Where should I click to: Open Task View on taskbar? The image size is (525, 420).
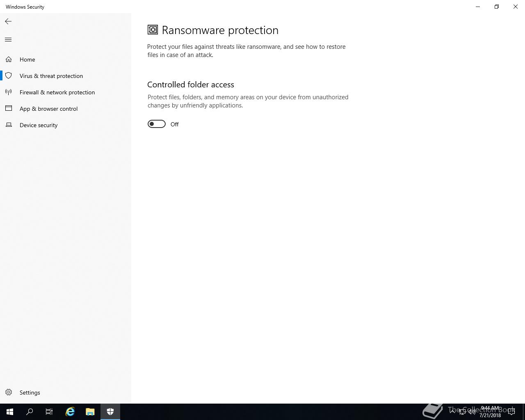(49, 412)
